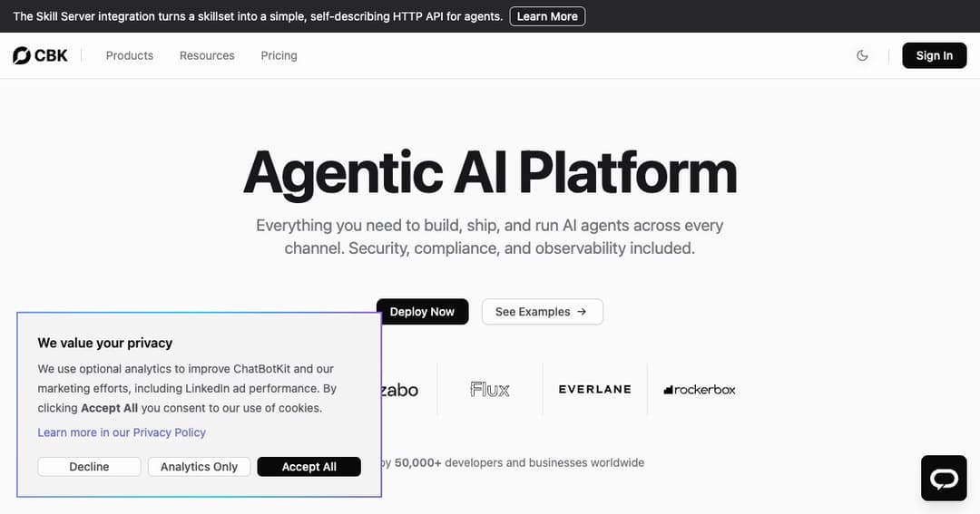The width and height of the screenshot is (980, 514).
Task: Open the Resources menu
Action: [207, 55]
